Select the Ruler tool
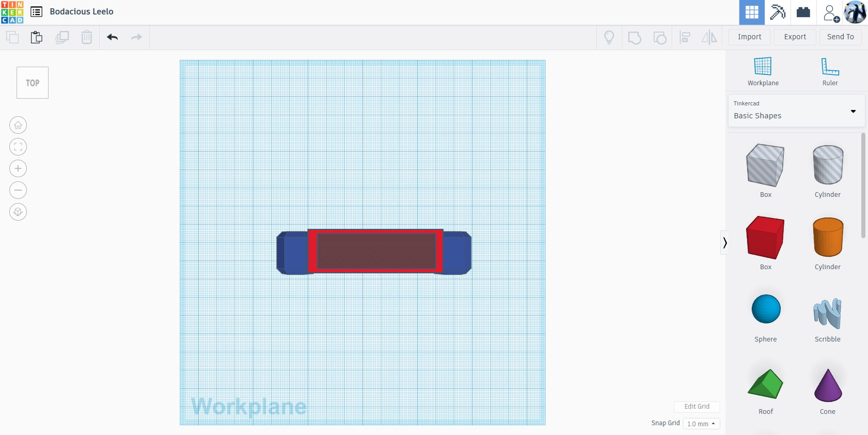 tap(830, 72)
